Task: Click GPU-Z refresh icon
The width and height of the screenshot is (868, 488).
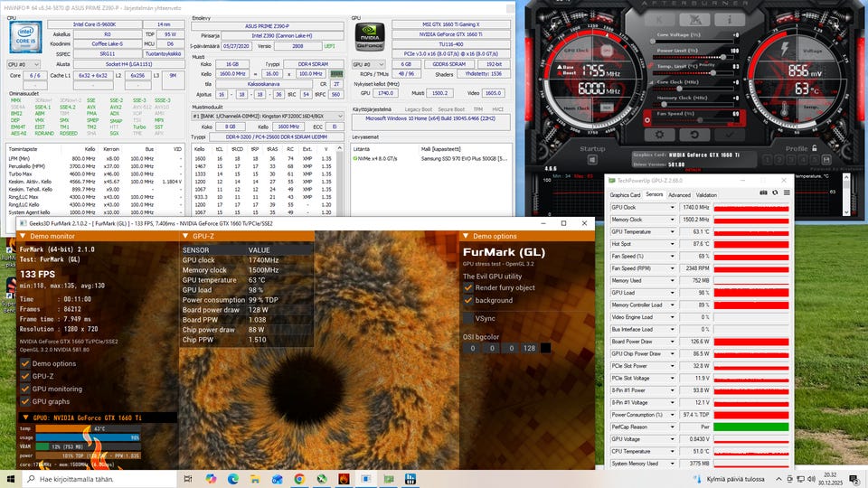Action: [775, 192]
